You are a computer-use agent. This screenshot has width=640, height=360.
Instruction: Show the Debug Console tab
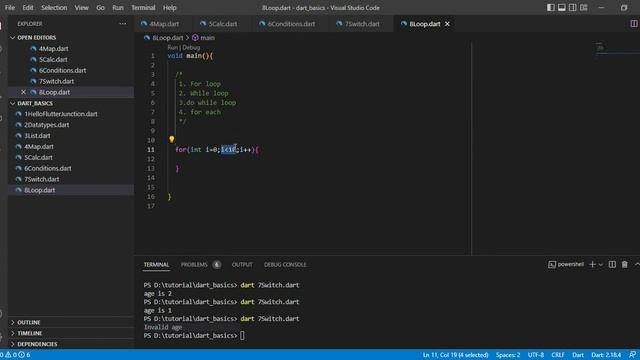click(x=285, y=264)
